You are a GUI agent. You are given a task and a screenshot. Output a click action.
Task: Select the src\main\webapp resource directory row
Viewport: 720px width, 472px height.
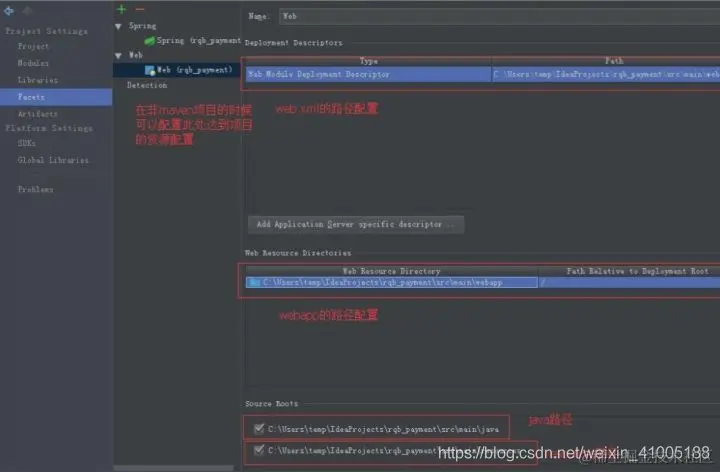pos(392,282)
